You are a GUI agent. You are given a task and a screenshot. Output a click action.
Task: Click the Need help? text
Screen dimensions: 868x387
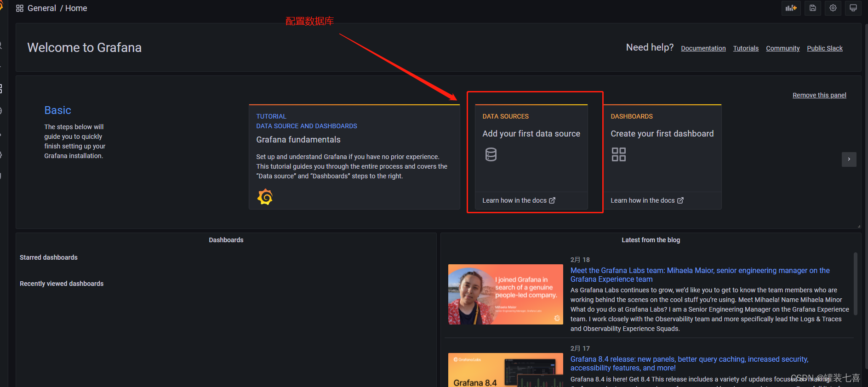[650, 47]
